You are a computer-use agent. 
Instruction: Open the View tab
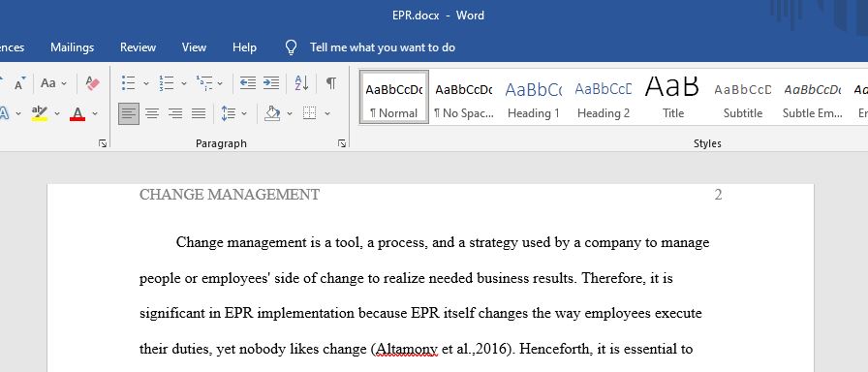coord(194,47)
